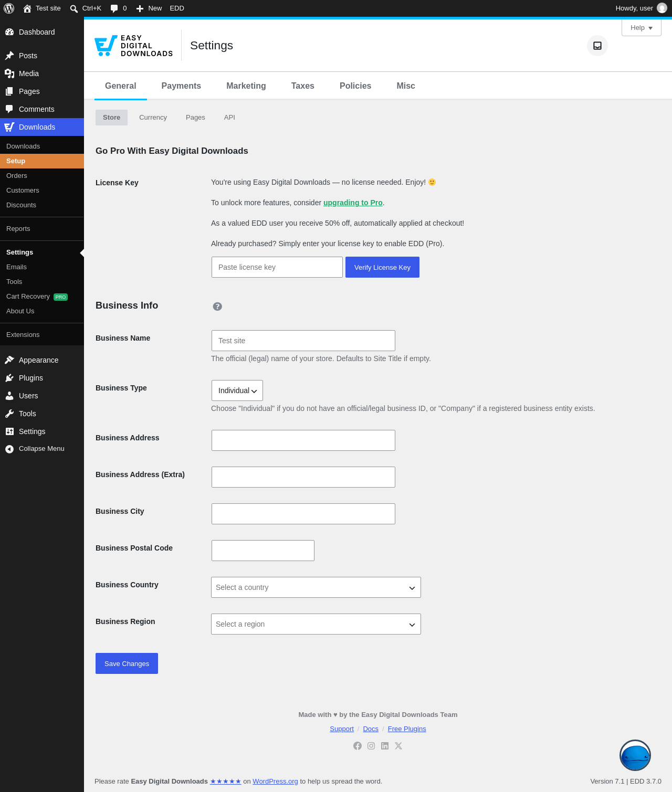The image size is (672, 792).
Task: Follow the upgrading to Pro link
Action: pyautogui.click(x=353, y=203)
